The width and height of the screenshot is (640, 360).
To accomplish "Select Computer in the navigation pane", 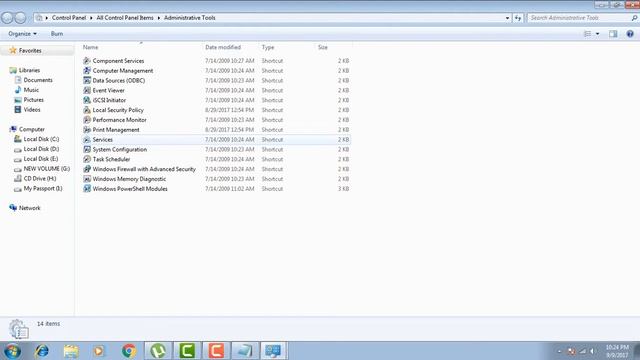I will (32, 129).
